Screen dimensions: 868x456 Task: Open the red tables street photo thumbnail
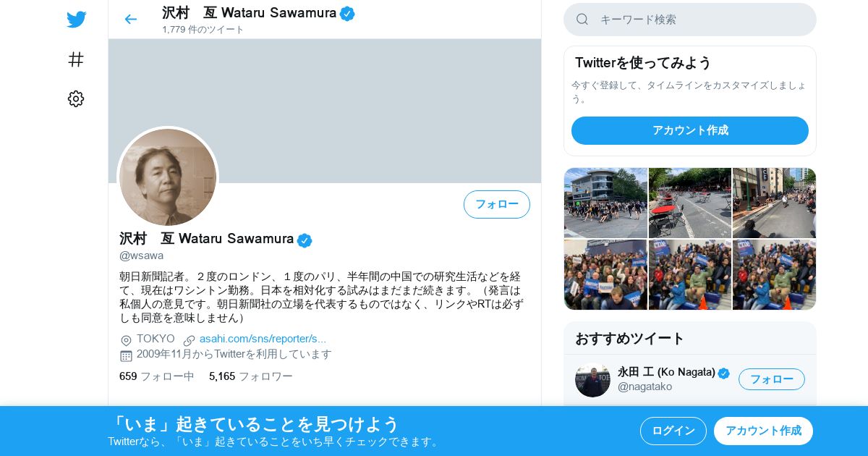tap(690, 203)
